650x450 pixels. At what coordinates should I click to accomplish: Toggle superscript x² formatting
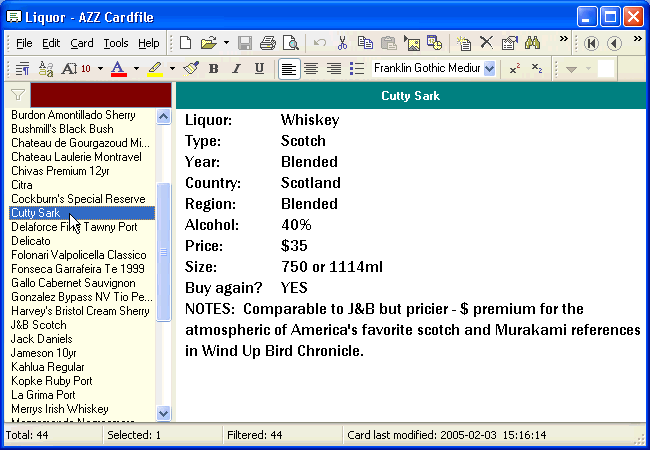point(514,68)
